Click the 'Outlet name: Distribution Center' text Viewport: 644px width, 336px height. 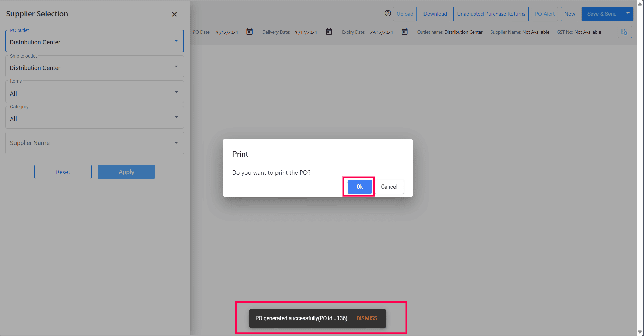(x=450, y=32)
